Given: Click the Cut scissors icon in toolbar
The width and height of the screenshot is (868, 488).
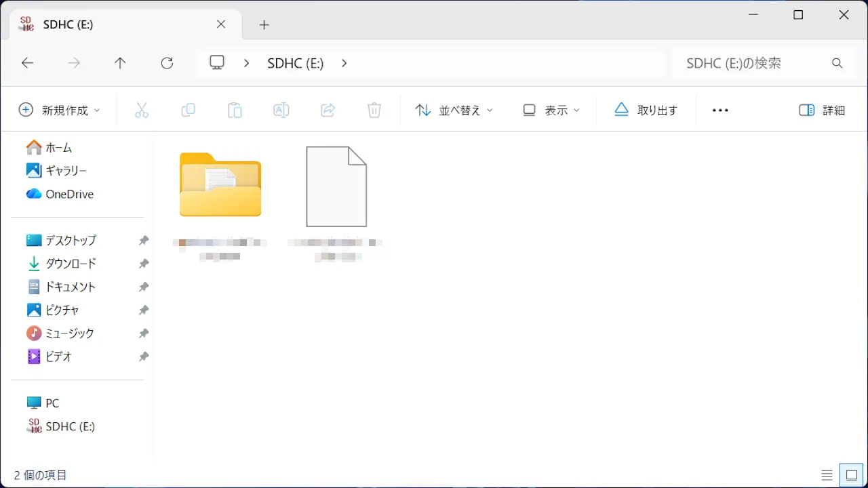Looking at the screenshot, I should pyautogui.click(x=142, y=110).
